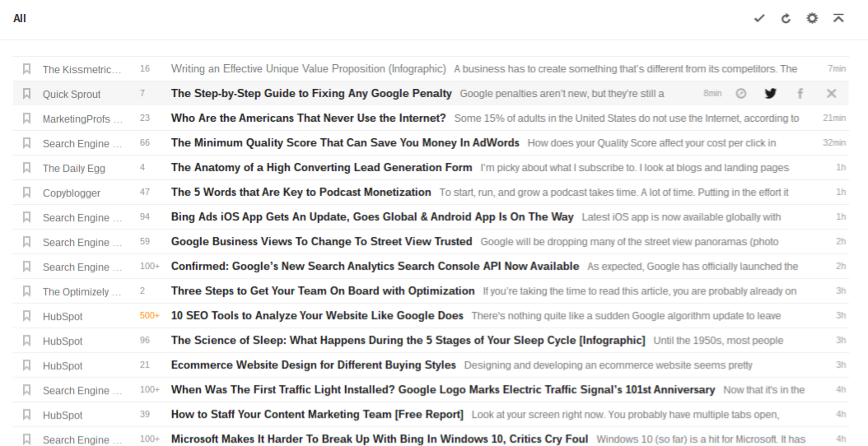
Task: Click the orange 500+ engagement count
Action: pyautogui.click(x=149, y=315)
